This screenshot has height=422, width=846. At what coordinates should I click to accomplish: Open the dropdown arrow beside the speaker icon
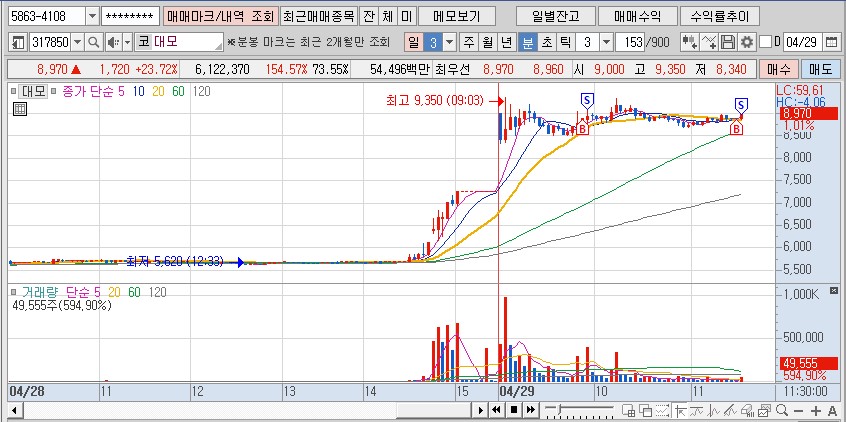coord(127,42)
